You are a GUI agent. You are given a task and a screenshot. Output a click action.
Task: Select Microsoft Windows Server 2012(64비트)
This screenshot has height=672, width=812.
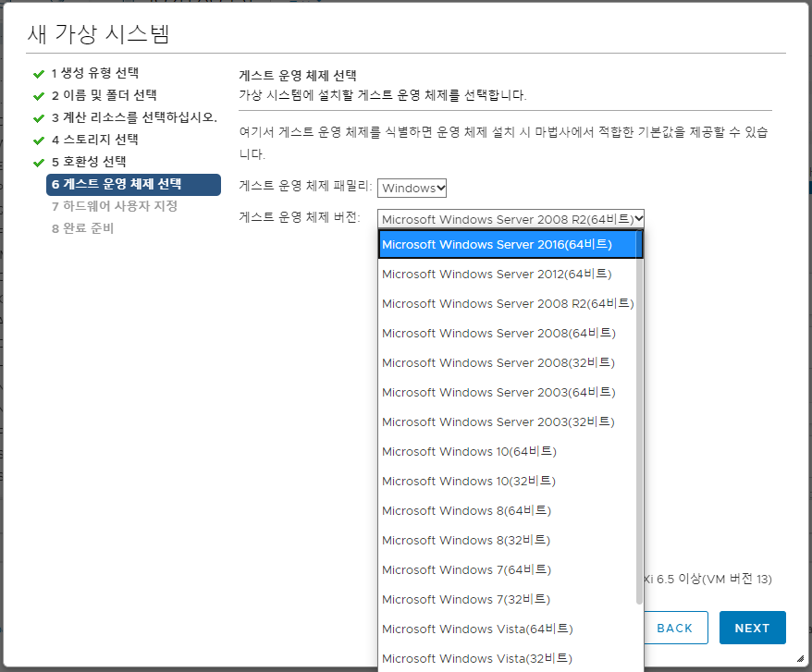coord(508,274)
